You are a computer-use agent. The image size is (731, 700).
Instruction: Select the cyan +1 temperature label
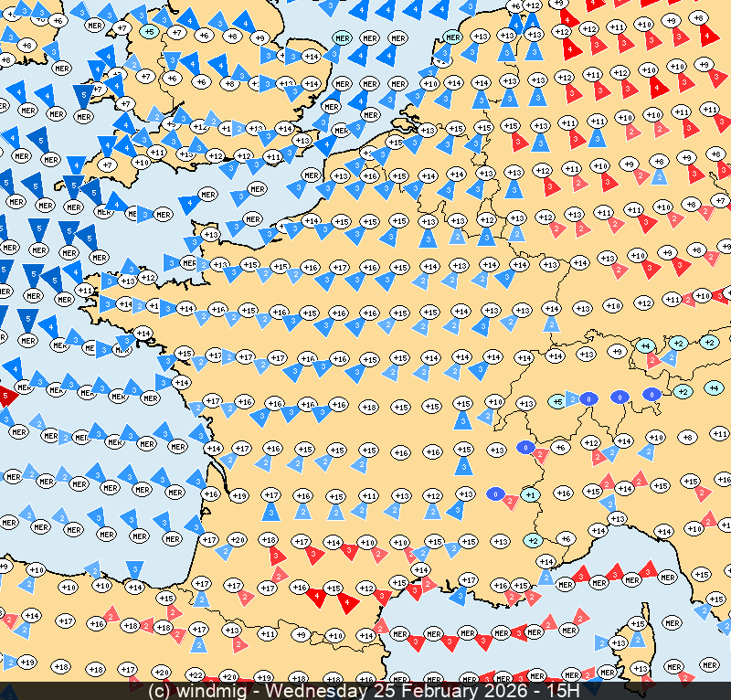[x=529, y=494]
